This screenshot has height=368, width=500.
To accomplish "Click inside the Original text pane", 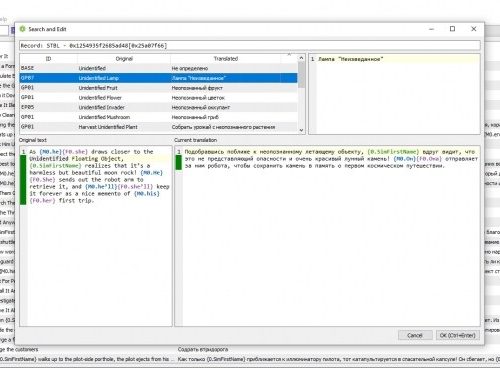I will point(96,236).
